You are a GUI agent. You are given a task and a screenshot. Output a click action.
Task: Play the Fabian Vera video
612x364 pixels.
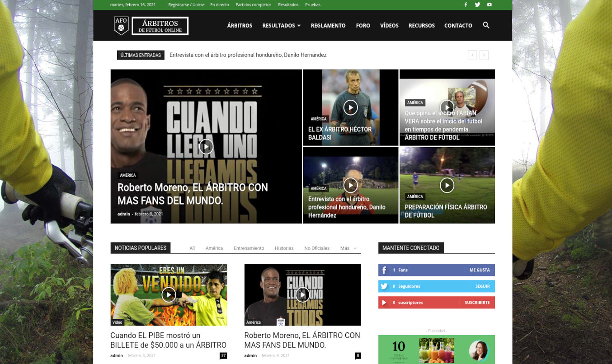click(447, 107)
